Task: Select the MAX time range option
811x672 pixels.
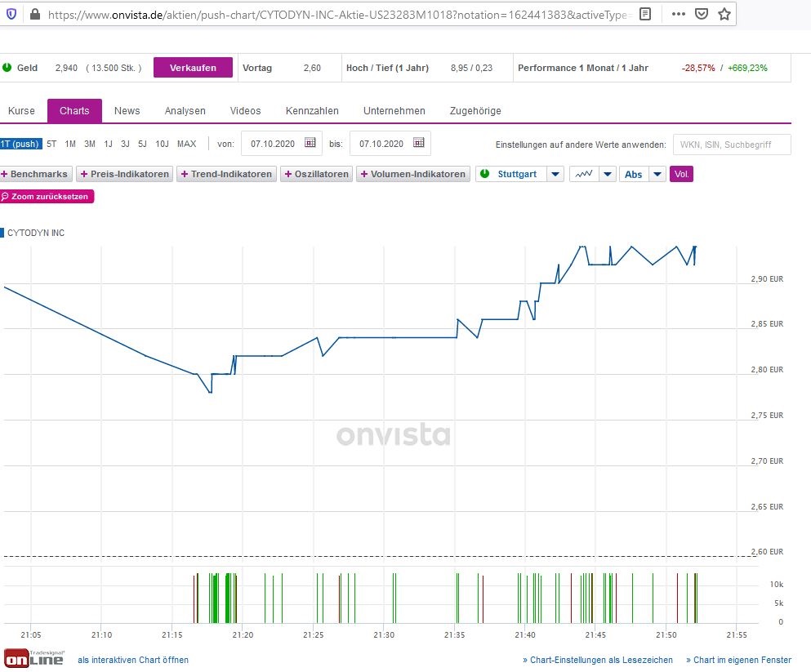Action: click(186, 143)
